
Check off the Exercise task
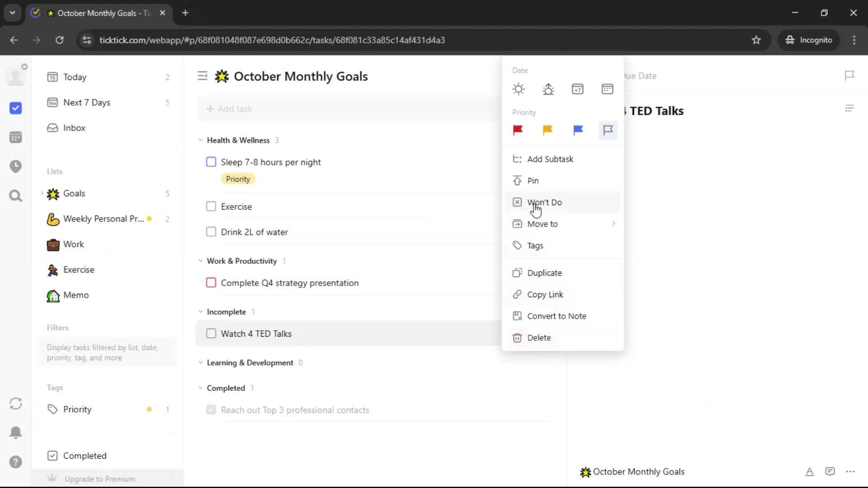pyautogui.click(x=211, y=206)
